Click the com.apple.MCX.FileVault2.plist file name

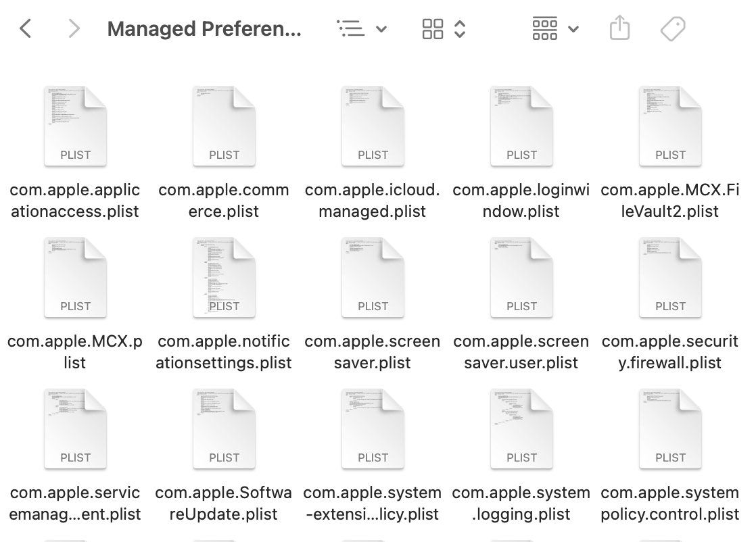click(670, 201)
